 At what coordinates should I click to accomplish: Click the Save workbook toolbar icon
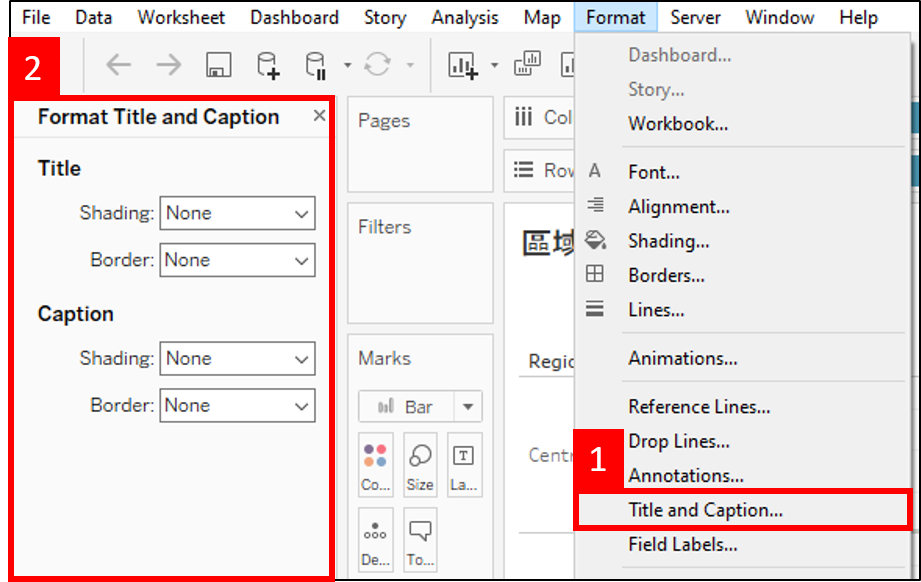[x=218, y=66]
